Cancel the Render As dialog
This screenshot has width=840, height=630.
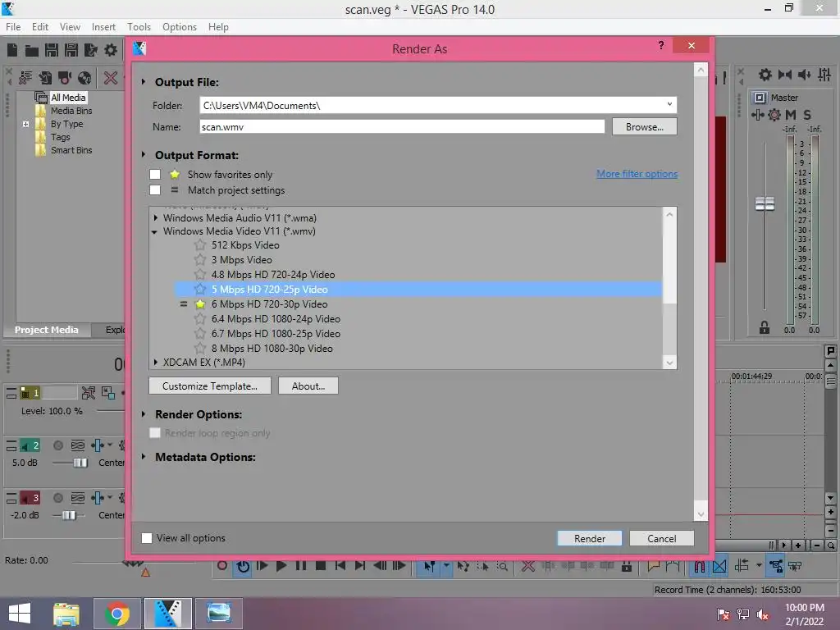point(662,538)
